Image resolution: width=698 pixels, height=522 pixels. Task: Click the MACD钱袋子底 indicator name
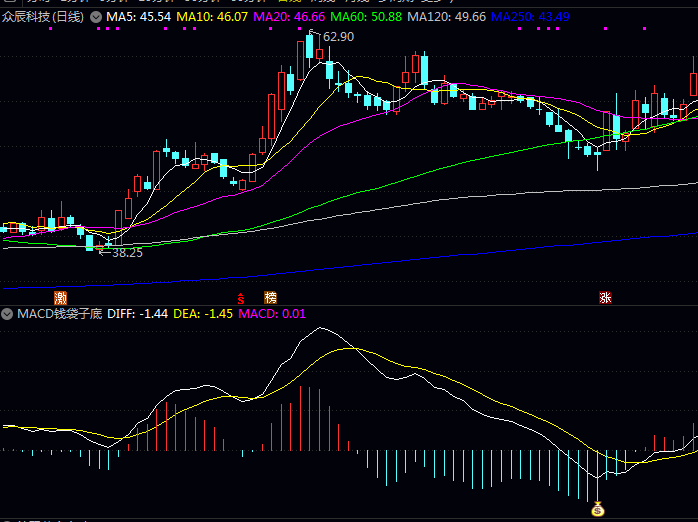pyautogui.click(x=59, y=314)
